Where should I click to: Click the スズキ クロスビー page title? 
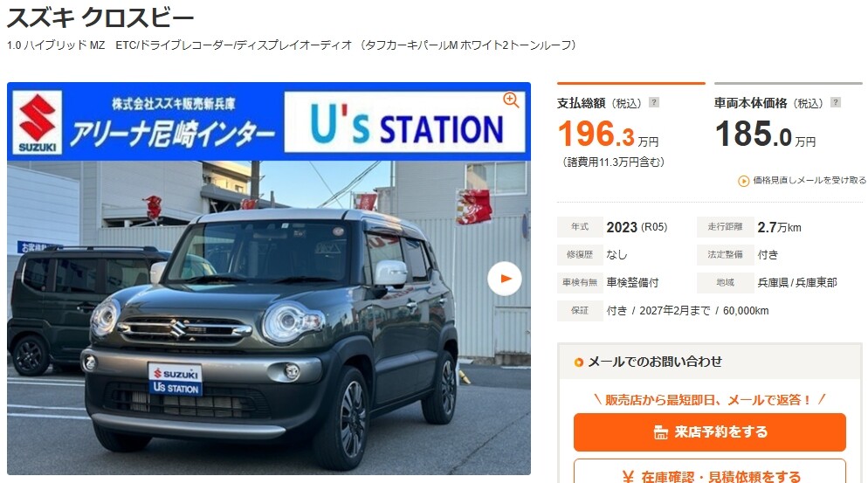click(100, 17)
